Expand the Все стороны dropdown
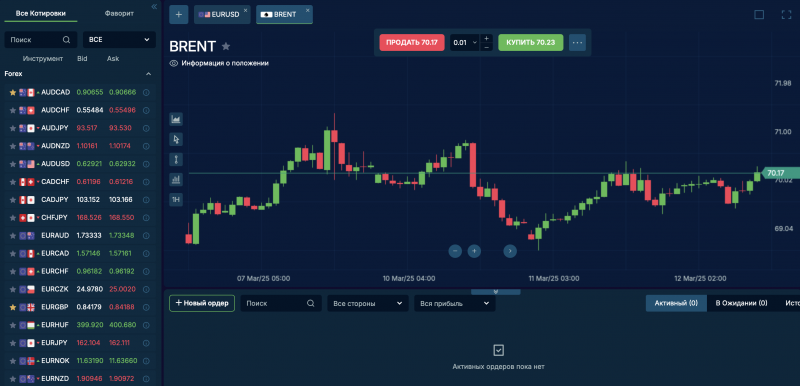The width and height of the screenshot is (800, 386). coord(368,303)
